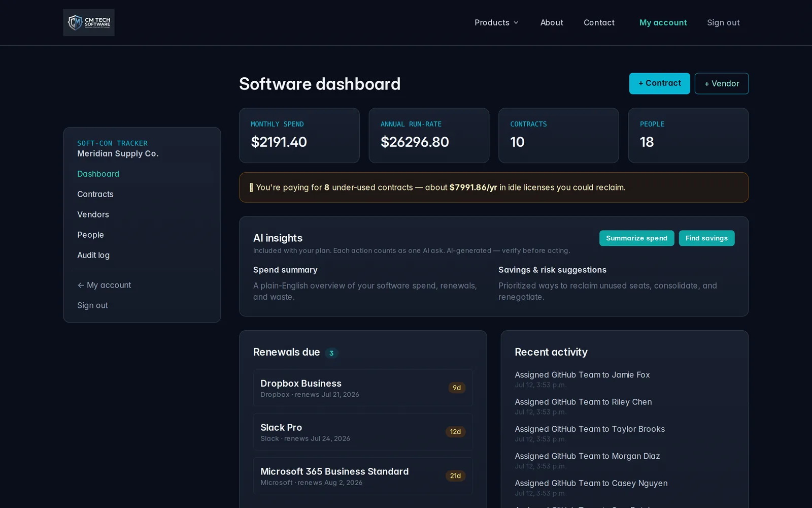Image resolution: width=812 pixels, height=508 pixels.
Task: Click the under-used contracts warning banner
Action: click(x=494, y=187)
